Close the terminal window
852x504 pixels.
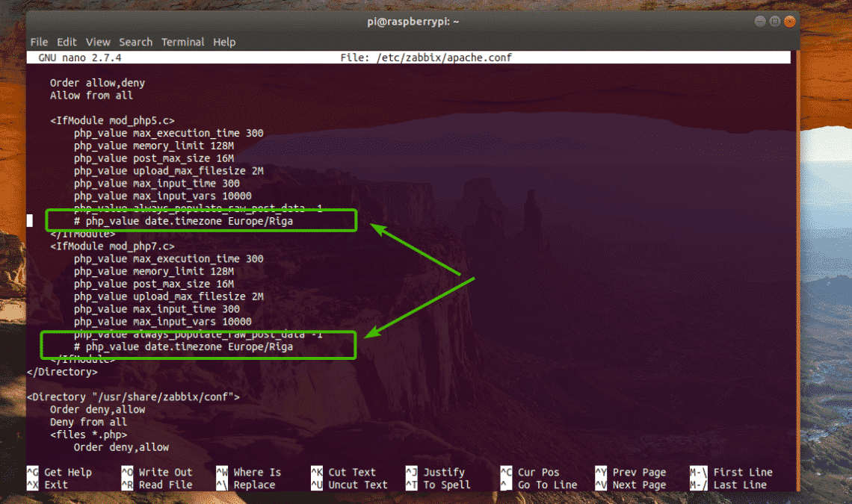(x=789, y=21)
